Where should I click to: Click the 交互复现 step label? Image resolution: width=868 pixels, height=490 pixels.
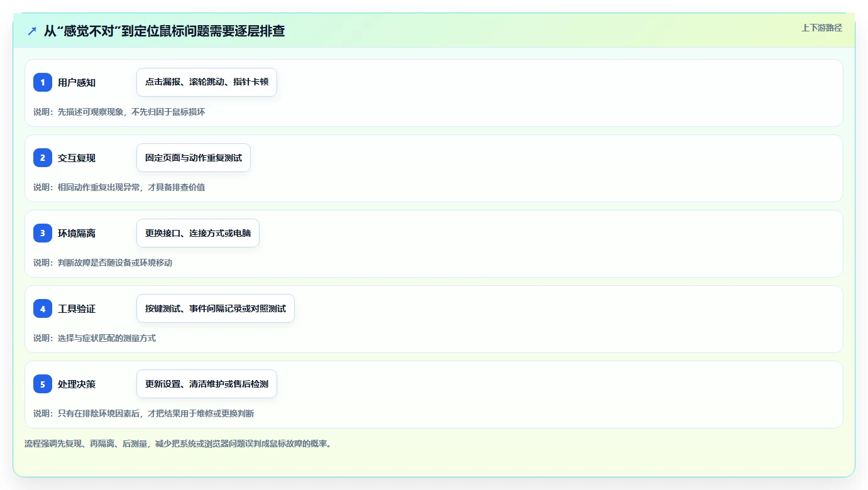(77, 158)
